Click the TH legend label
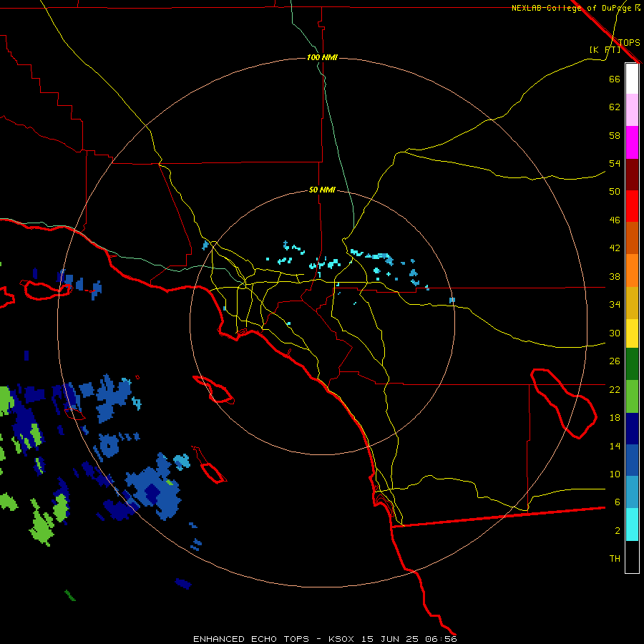 click(x=615, y=559)
